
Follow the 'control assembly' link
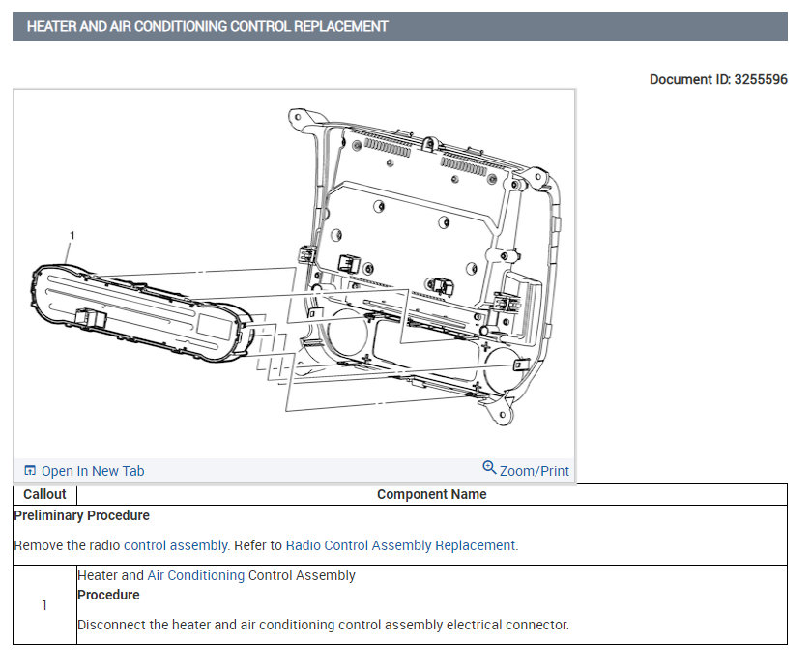[176, 545]
